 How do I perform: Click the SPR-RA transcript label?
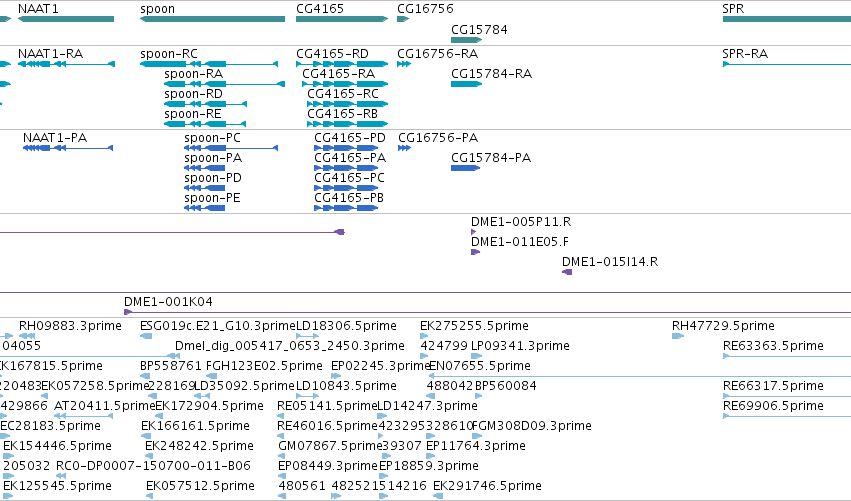[745, 54]
